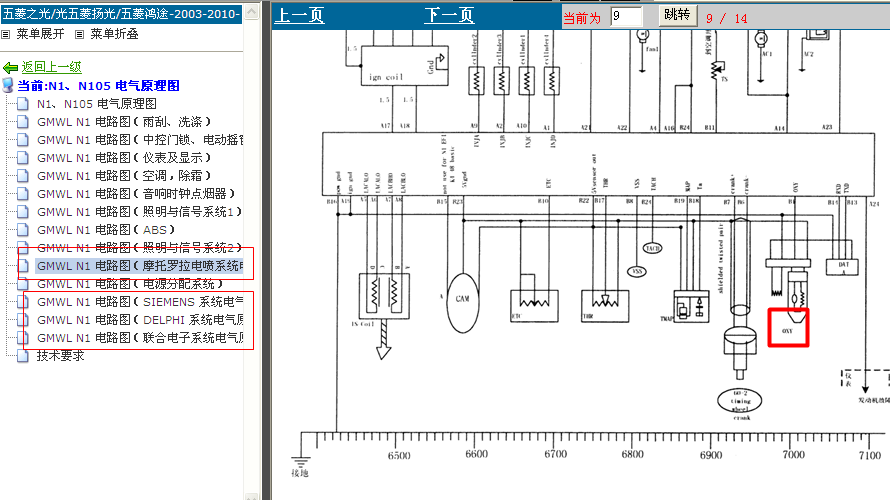Image resolution: width=890 pixels, height=500 pixels.
Task: Click the 当前 N1、N105 电气原理图 book icon
Action: [x=7, y=86]
